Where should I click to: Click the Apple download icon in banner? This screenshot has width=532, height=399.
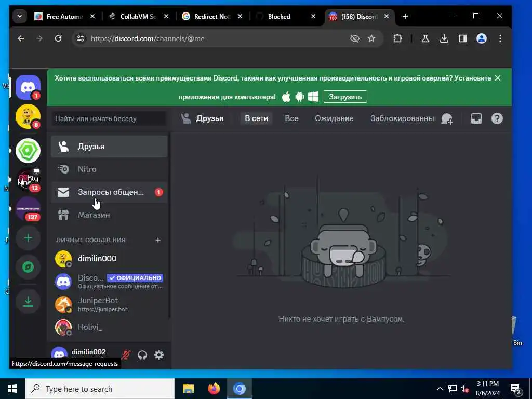tap(286, 97)
